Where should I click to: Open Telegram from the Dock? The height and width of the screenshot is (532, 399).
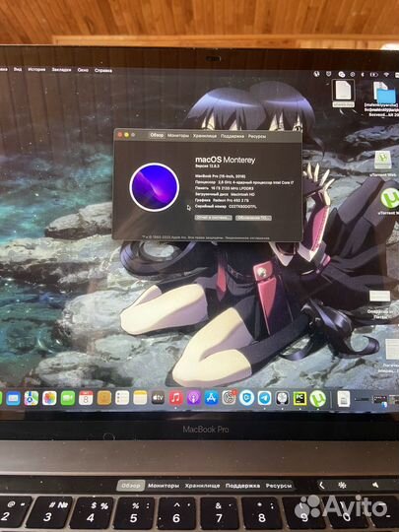click(264, 398)
